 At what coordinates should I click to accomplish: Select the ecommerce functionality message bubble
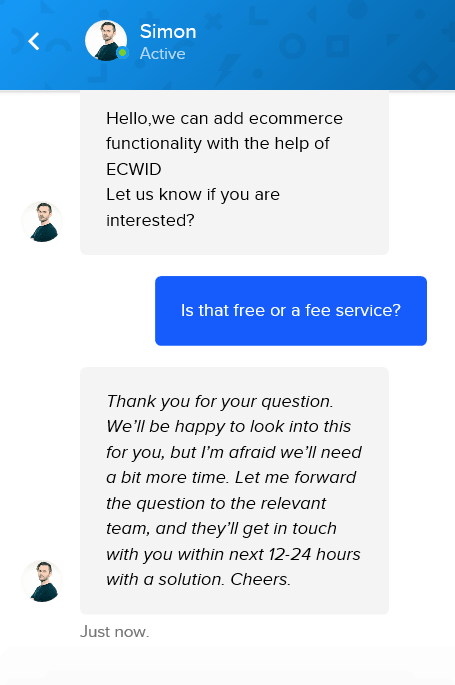[234, 173]
